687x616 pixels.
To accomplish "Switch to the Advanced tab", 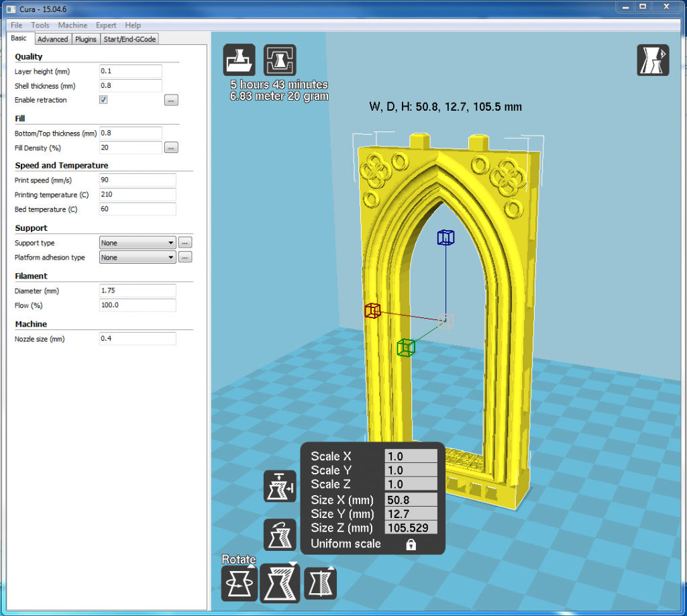I will [52, 39].
